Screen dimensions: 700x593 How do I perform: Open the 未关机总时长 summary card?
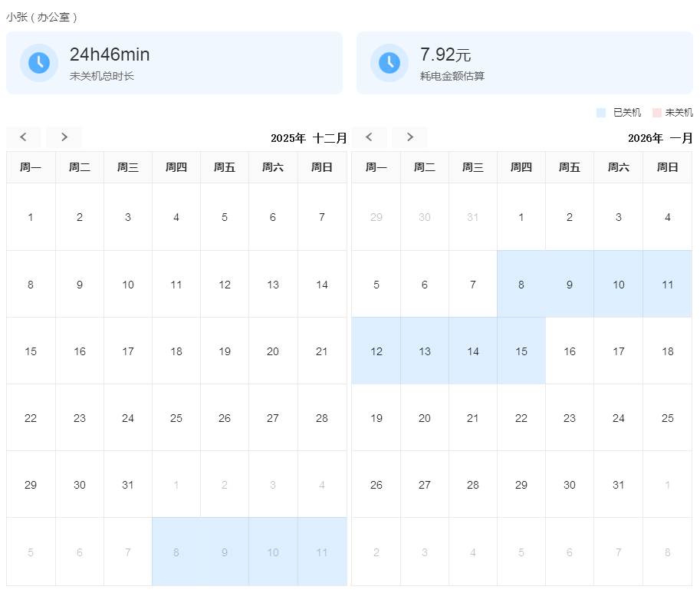(x=174, y=63)
